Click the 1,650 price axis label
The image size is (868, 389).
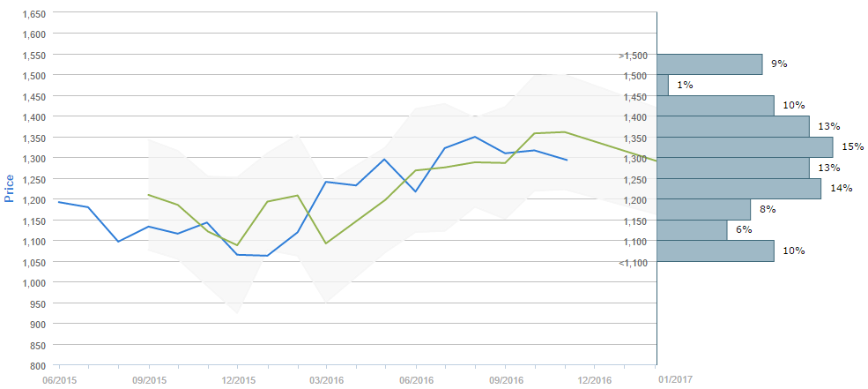tap(34, 14)
